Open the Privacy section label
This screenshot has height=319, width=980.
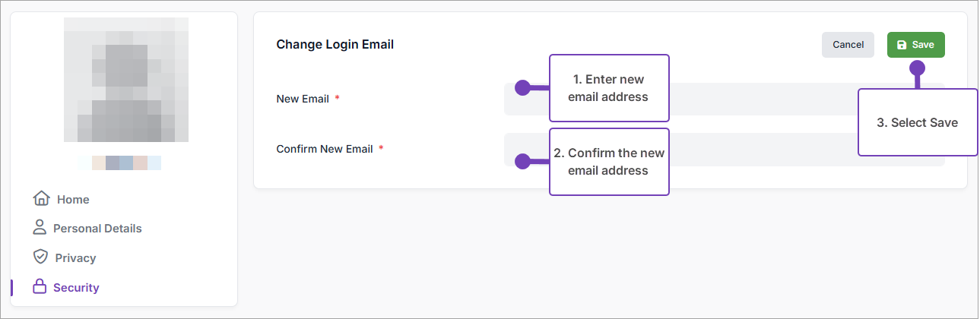point(75,258)
